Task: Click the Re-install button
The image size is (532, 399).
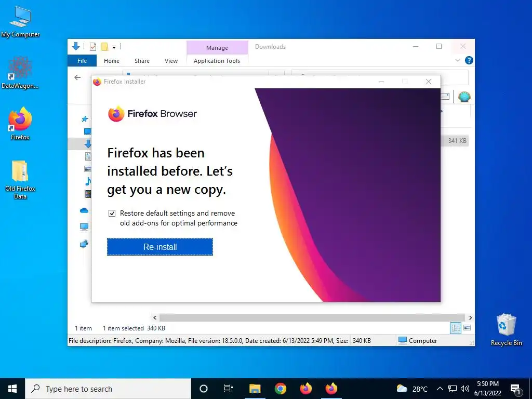Action: [160, 247]
